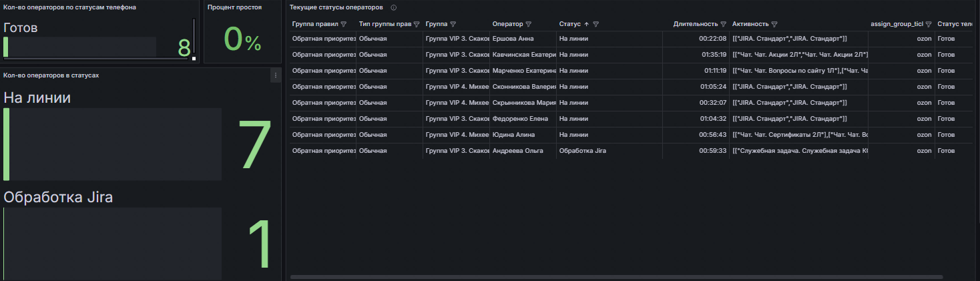This screenshot has height=281, width=980.
Task: Open filter for Оператор column
Action: [x=529, y=24]
